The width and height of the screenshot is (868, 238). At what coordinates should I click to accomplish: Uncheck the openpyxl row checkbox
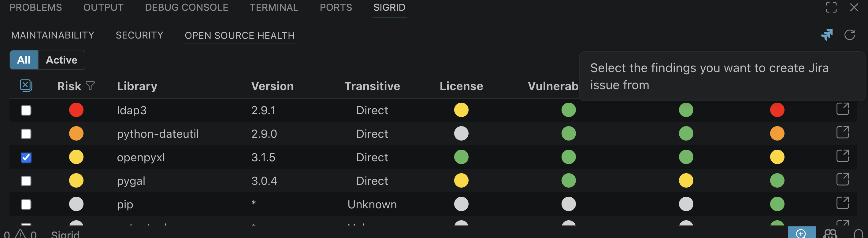click(26, 158)
